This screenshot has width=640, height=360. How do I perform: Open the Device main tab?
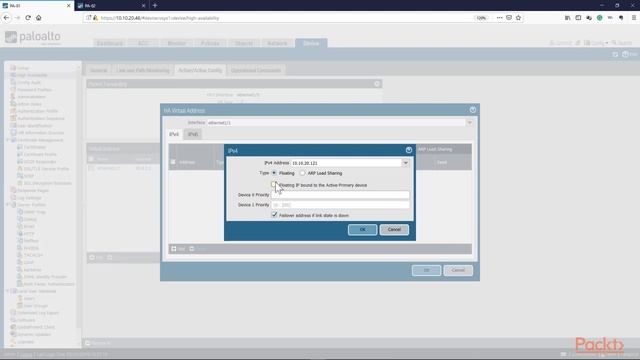click(x=311, y=43)
